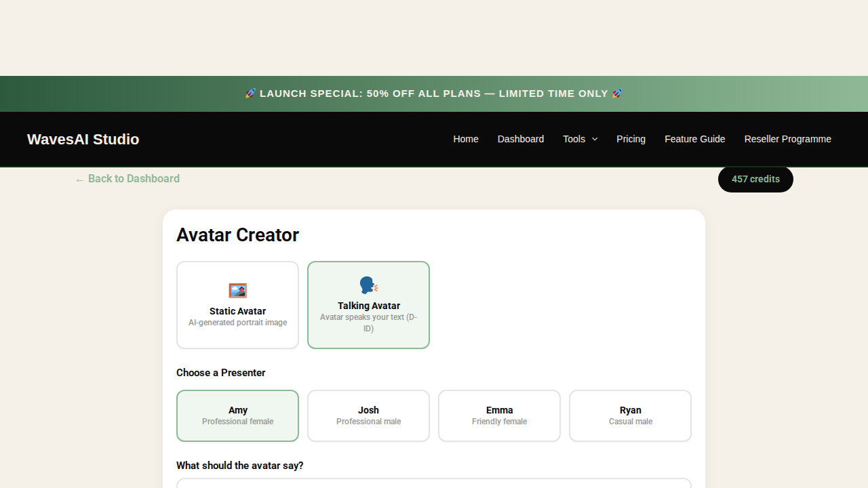The image size is (868, 488).
Task: Click the Static Avatar picture icon
Action: click(x=237, y=291)
